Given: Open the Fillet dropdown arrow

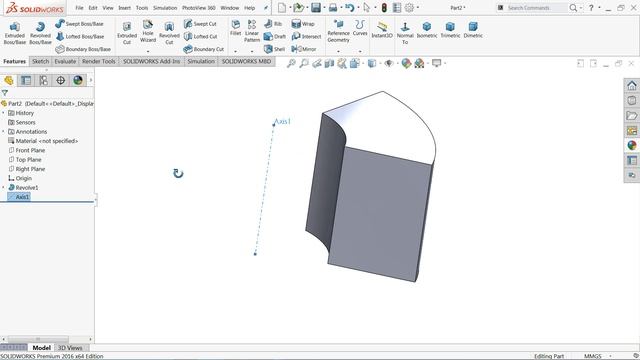Looking at the screenshot, I should (236, 51).
